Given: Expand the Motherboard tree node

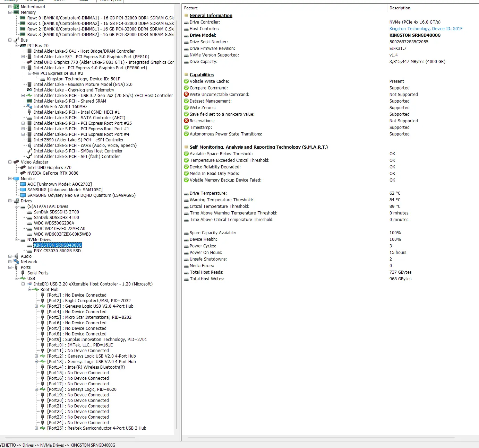Looking at the screenshot, I should [10, 7].
